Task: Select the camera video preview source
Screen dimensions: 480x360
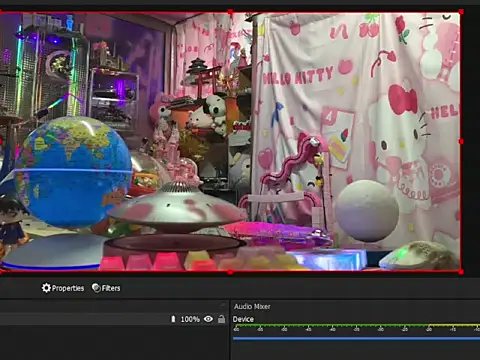Action: pos(230,142)
